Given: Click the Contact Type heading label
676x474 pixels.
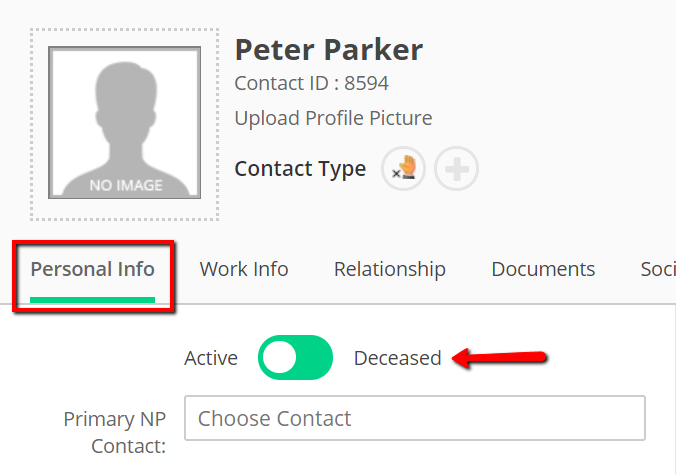Looking at the screenshot, I should [300, 169].
